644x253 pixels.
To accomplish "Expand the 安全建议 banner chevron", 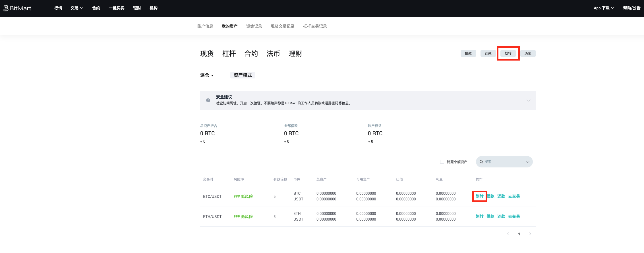I will pos(528,100).
